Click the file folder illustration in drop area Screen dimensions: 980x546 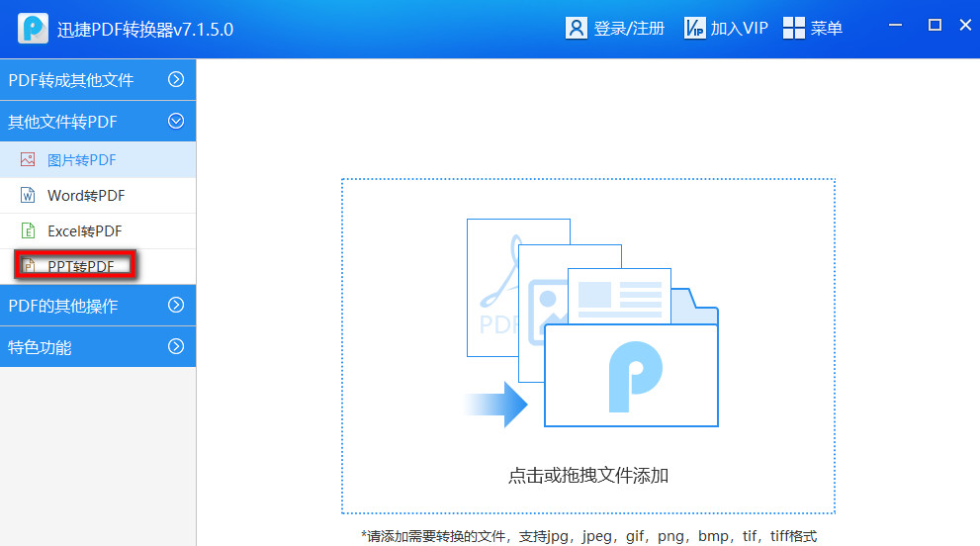[x=591, y=322]
